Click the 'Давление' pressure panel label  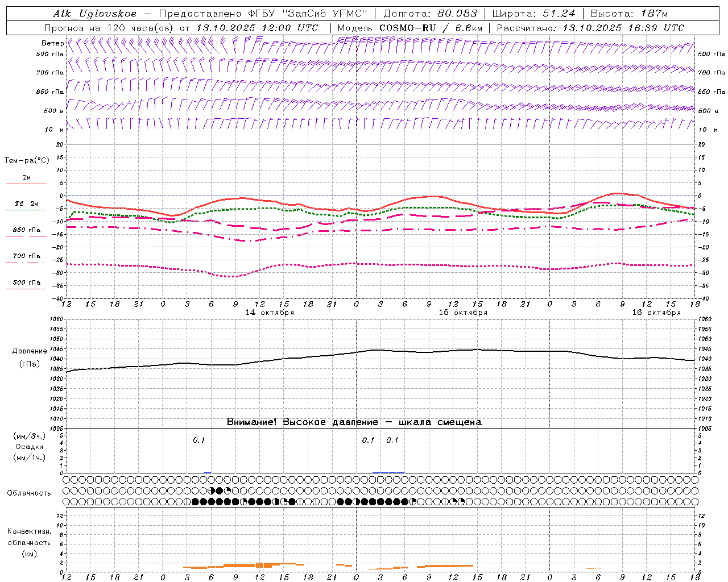[30, 351]
